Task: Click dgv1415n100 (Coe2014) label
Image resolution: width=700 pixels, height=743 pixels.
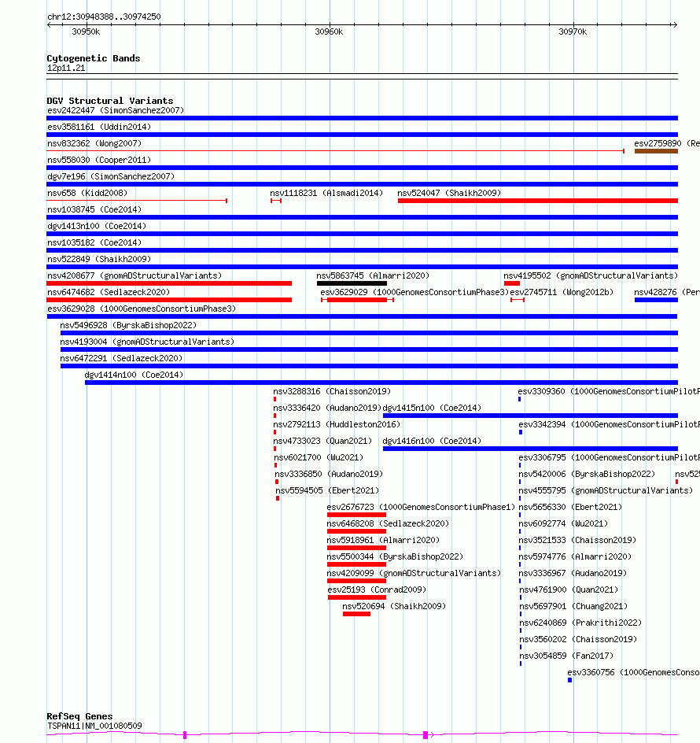Action: coord(432,408)
